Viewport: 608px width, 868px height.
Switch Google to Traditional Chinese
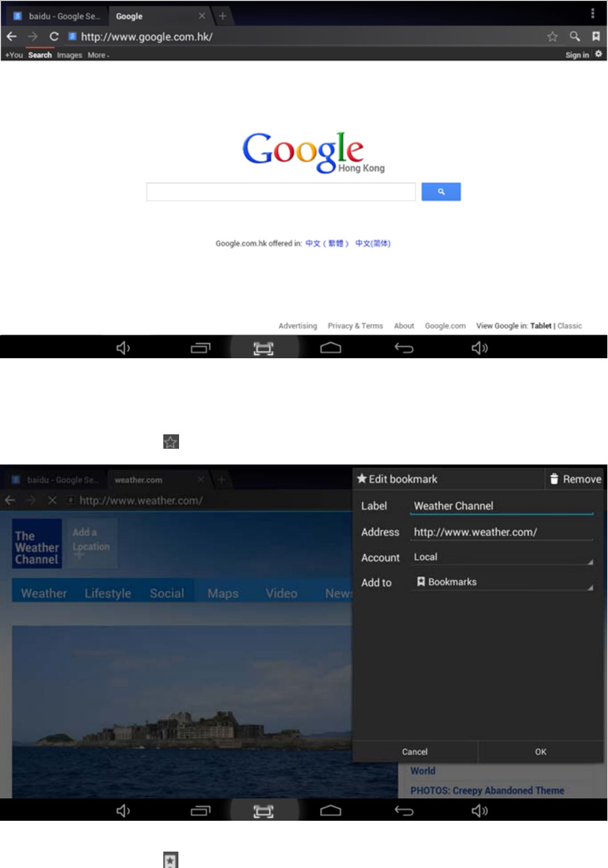tap(327, 243)
